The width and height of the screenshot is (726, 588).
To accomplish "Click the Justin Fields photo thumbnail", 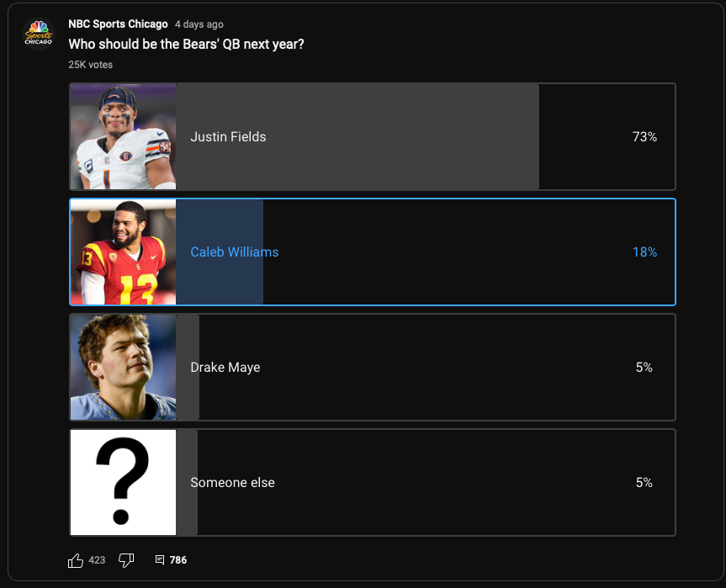I will tap(123, 136).
